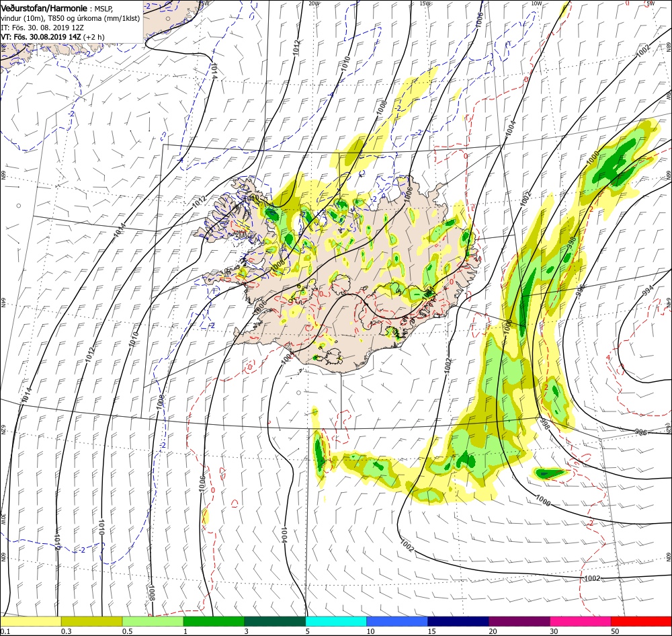The image size is (672, 636).
Task: Click the '10' legend value
Action: 371,631
